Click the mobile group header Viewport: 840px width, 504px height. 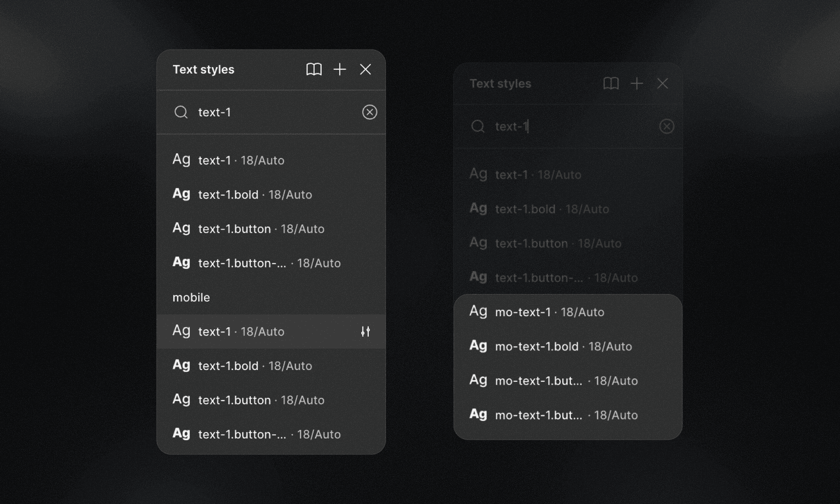coord(191,297)
